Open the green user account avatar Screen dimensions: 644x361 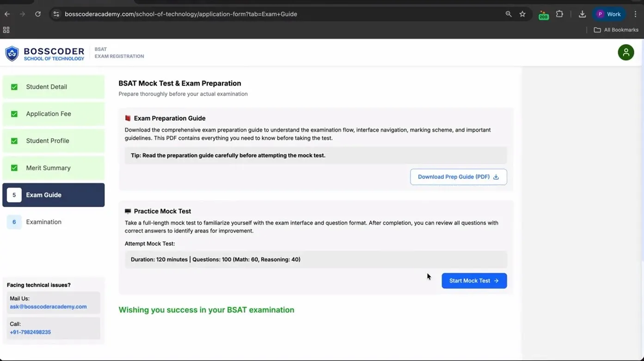pyautogui.click(x=626, y=52)
